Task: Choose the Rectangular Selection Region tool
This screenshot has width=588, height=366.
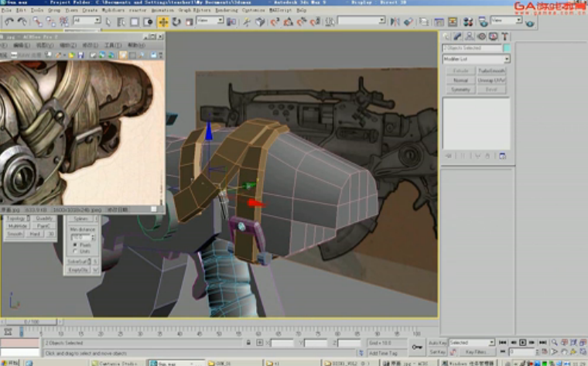Action: tap(135, 22)
